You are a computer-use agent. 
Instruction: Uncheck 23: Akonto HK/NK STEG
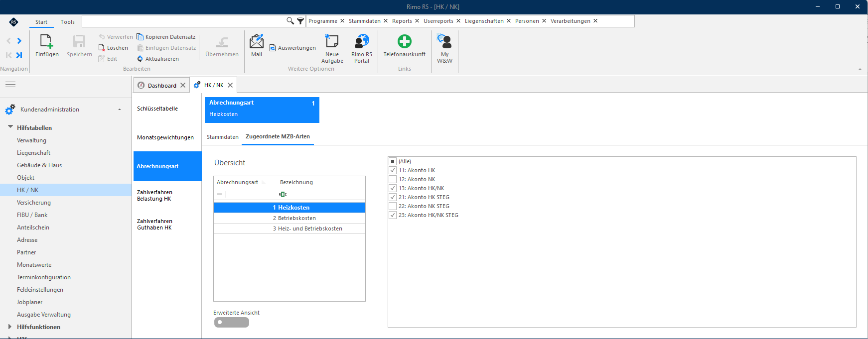pos(393,215)
